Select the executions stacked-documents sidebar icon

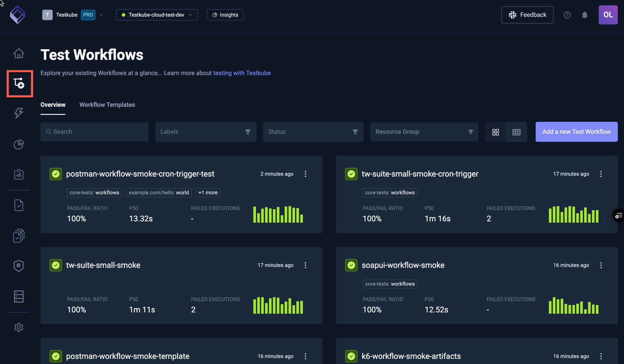tap(19, 235)
